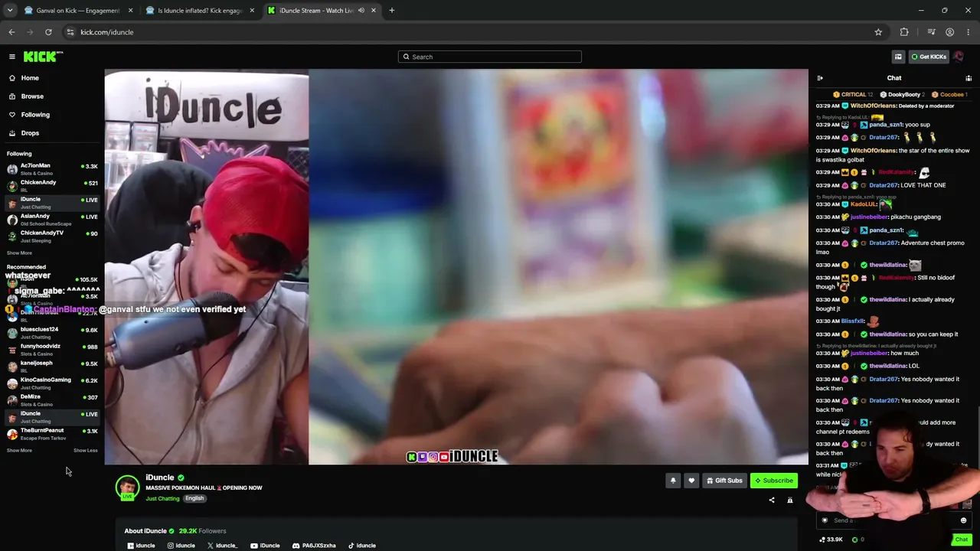Screen dimensions: 980x551
Task: Open the user profile avatar menu
Action: pyautogui.click(x=959, y=57)
